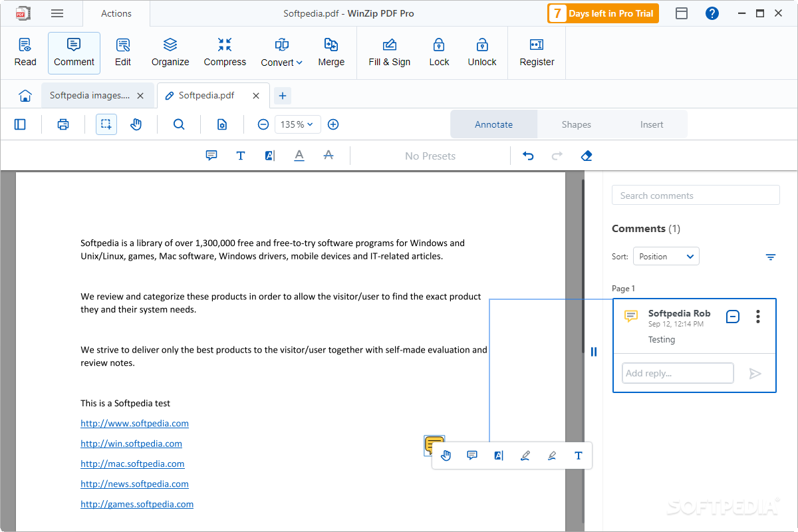Viewport: 798px width, 532px height.
Task: Go to the Home tab icon
Action: [x=25, y=96]
